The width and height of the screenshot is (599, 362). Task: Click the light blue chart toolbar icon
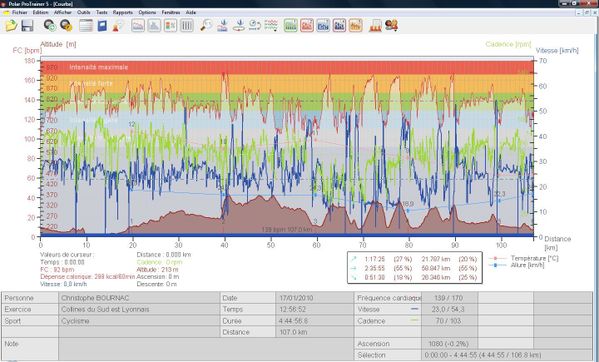pos(323,26)
